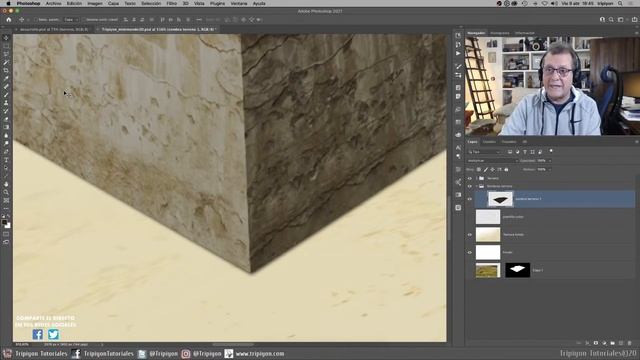Open the Archivo menu
The height and width of the screenshot is (360, 640).
(53, 3)
